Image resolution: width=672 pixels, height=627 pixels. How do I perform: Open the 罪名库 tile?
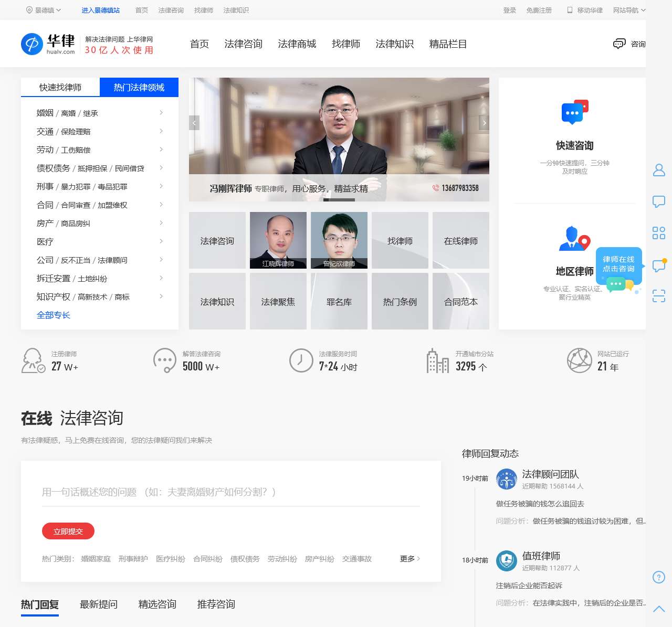(x=339, y=301)
